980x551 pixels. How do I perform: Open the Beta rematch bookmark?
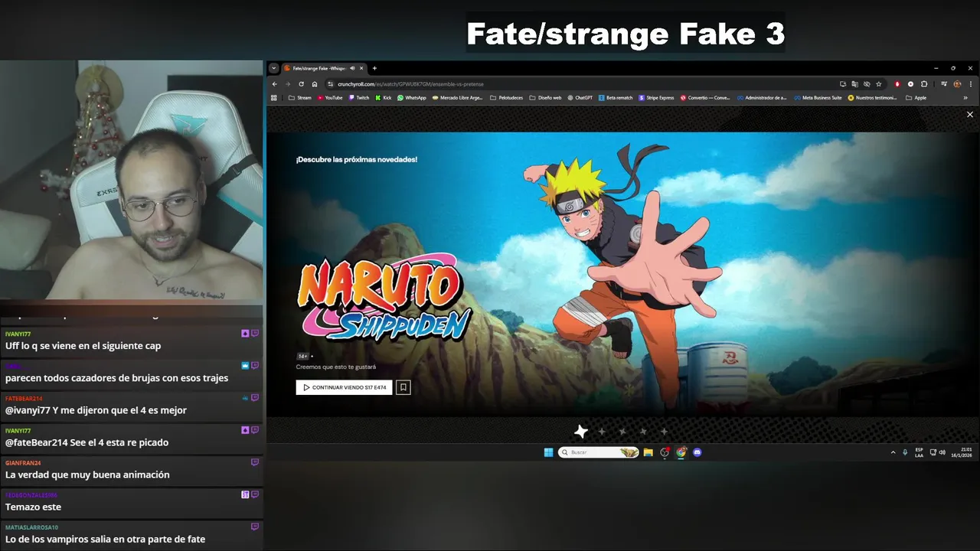(616, 98)
